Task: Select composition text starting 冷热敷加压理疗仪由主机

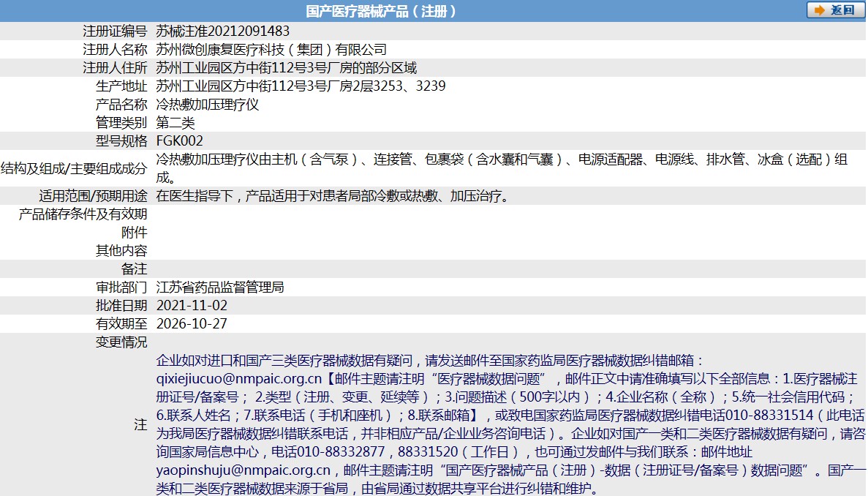Action: [502, 168]
